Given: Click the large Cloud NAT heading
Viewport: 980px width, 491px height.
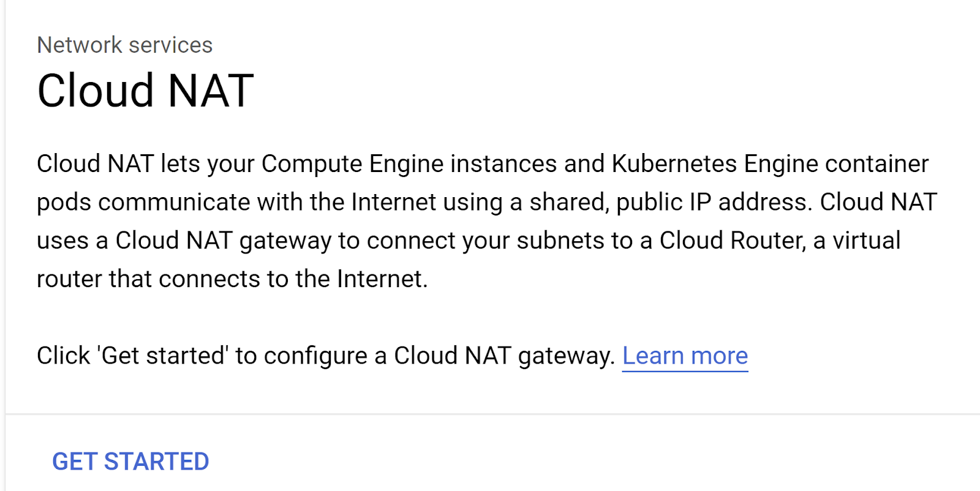Looking at the screenshot, I should click(x=145, y=91).
